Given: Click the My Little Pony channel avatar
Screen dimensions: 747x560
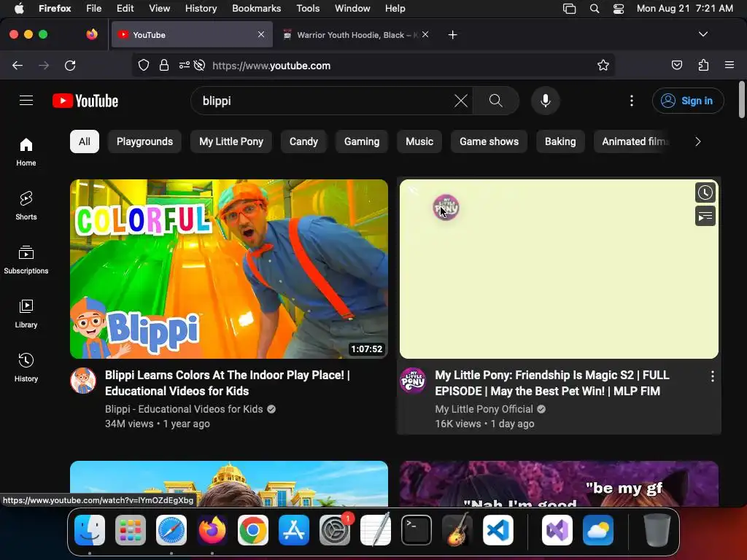Looking at the screenshot, I should tap(413, 381).
